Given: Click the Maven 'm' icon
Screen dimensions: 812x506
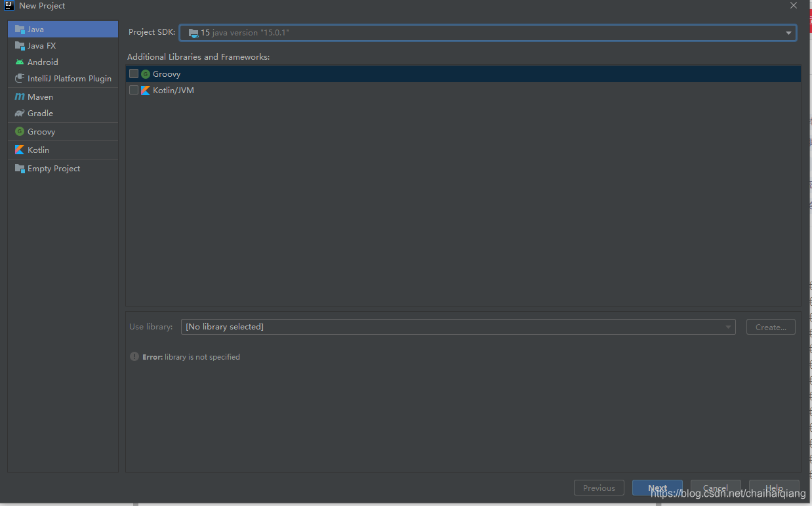Looking at the screenshot, I should click(20, 97).
